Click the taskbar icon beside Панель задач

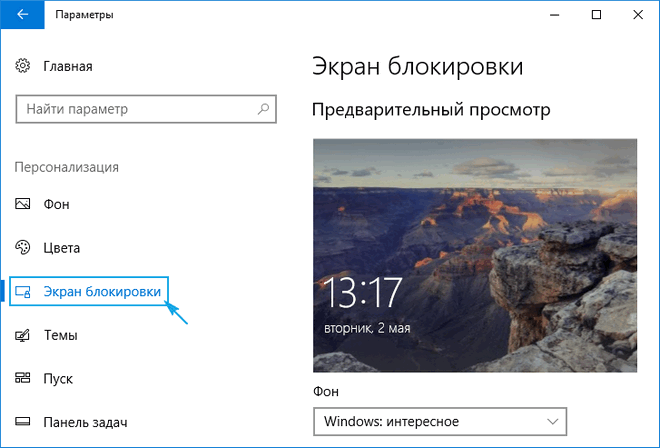click(23, 423)
